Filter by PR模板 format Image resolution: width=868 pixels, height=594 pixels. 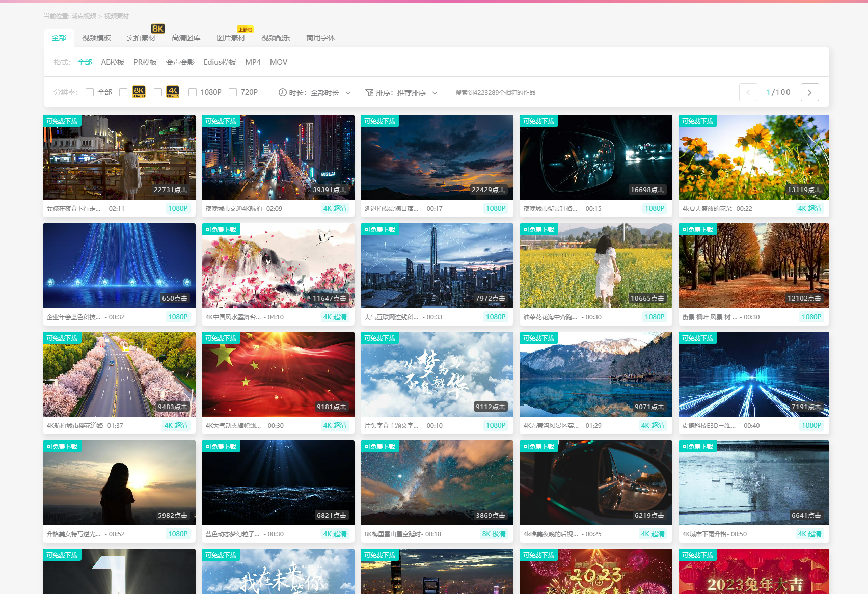(x=145, y=62)
